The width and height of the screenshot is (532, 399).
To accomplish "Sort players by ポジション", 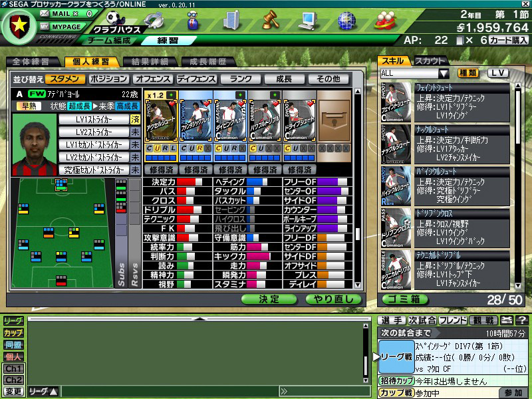I will tap(108, 79).
